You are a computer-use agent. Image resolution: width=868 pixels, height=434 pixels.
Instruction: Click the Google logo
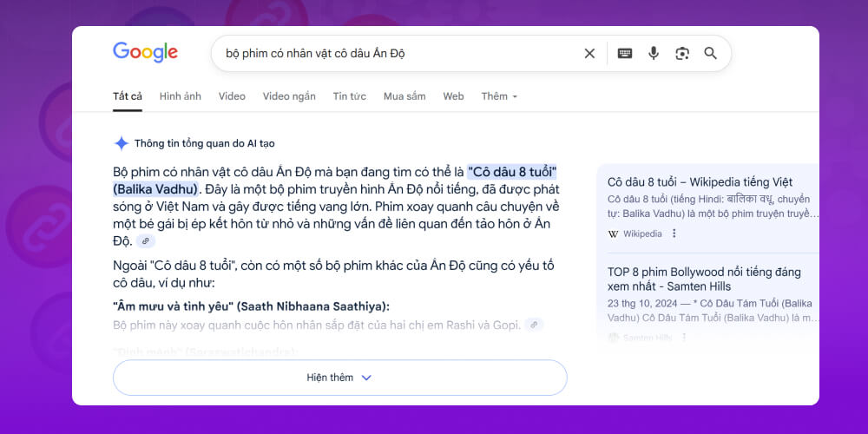(146, 53)
